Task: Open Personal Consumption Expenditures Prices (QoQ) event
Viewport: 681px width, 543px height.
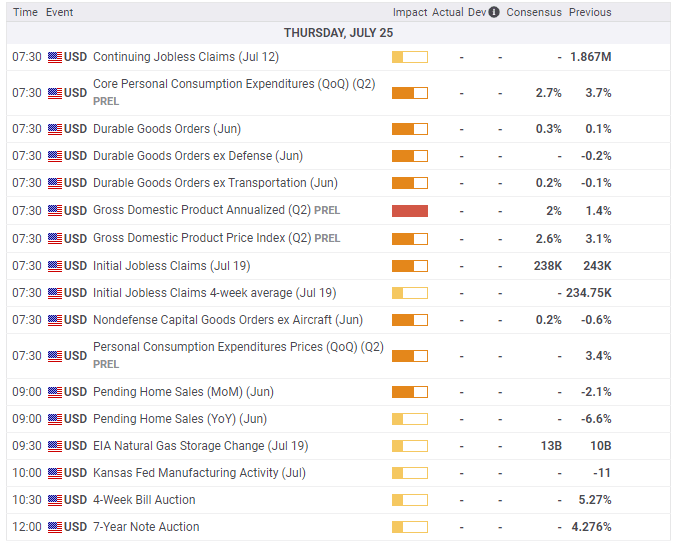Action: tap(238, 347)
